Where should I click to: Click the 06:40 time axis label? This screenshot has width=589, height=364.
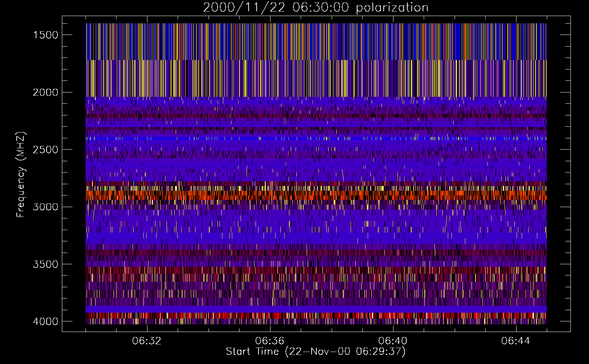coord(393,341)
